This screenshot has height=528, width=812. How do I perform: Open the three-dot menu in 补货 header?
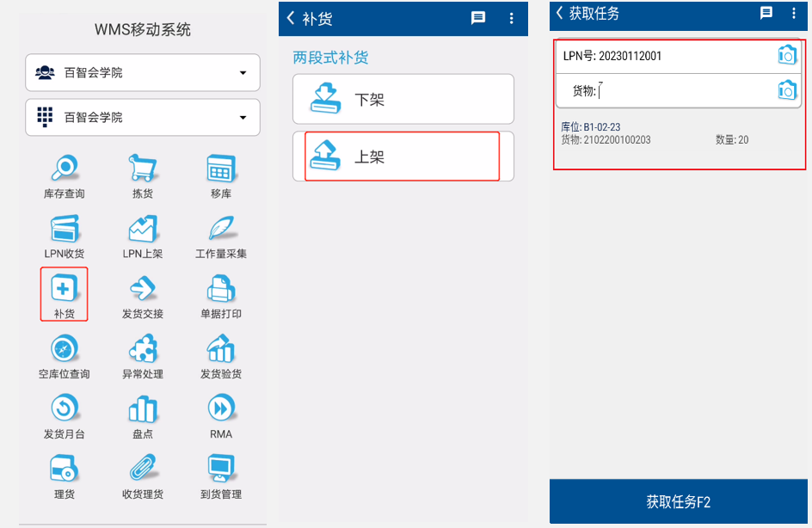512,18
